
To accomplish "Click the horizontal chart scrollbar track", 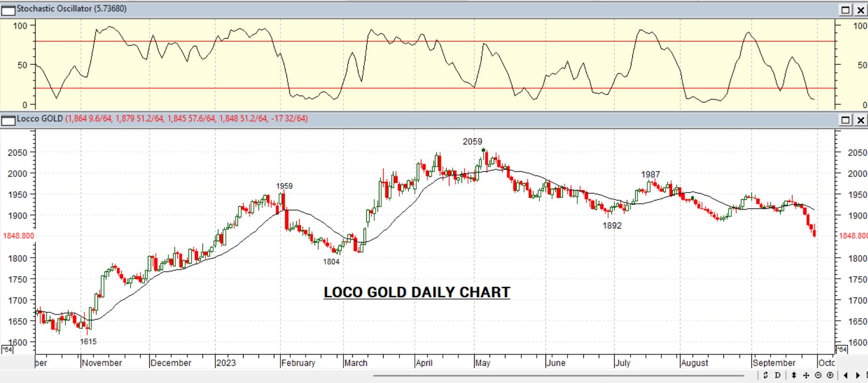I will [x=558, y=375].
